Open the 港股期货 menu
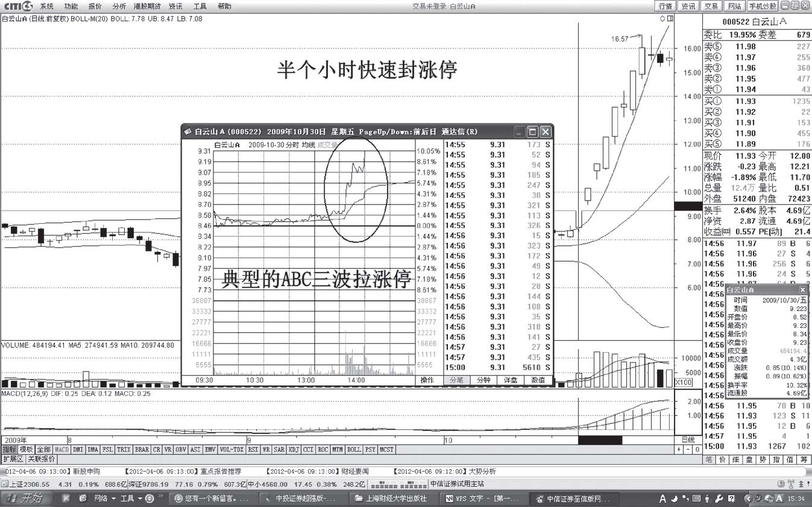 (x=147, y=6)
